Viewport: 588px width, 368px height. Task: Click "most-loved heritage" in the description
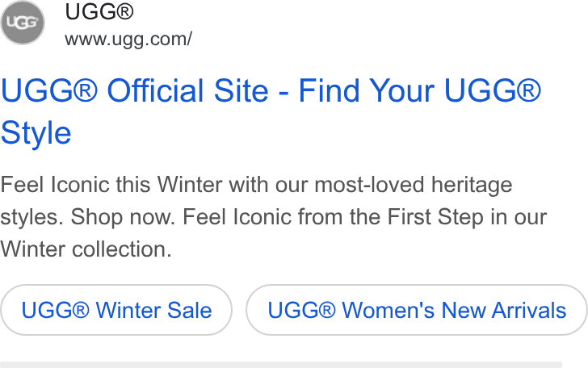[x=414, y=185]
